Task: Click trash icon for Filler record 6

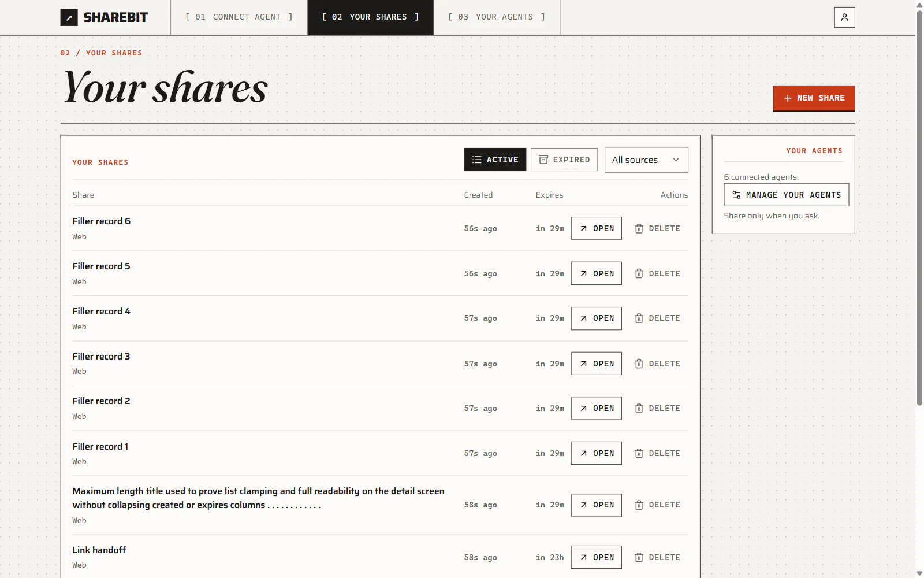Action: (639, 228)
